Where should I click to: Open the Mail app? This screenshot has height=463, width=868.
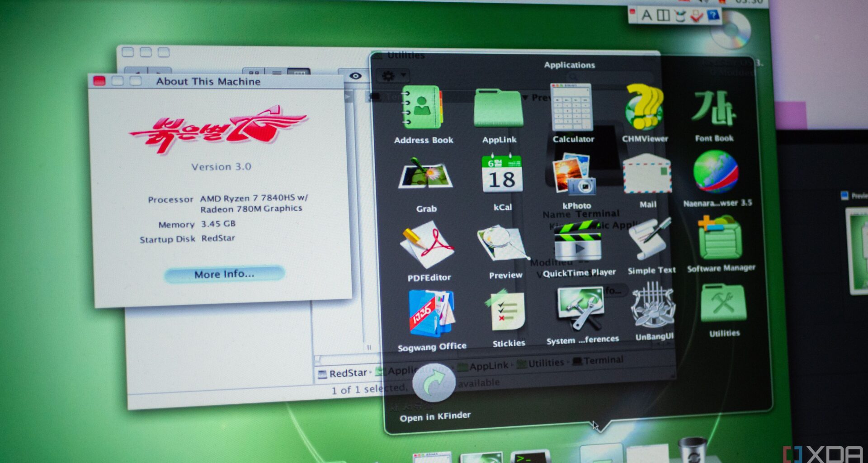pos(647,174)
